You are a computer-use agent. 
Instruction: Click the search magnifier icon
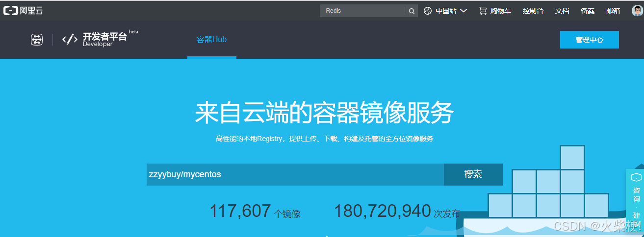pos(412,11)
